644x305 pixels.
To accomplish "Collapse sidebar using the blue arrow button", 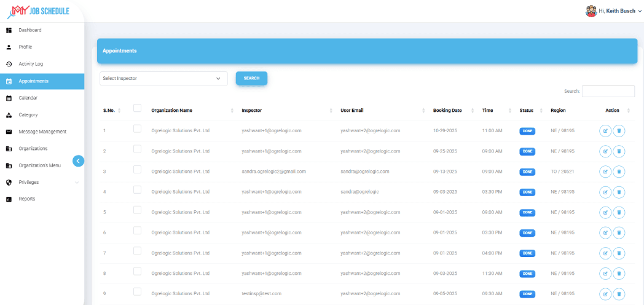I will [x=78, y=161].
